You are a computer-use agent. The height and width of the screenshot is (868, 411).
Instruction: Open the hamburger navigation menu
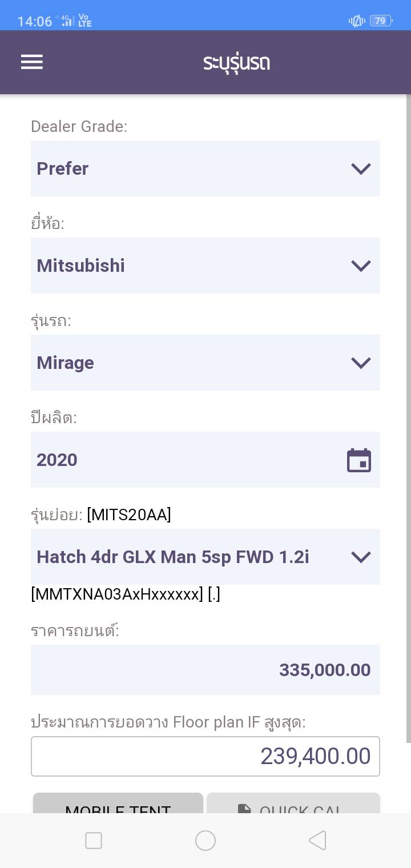click(x=32, y=62)
